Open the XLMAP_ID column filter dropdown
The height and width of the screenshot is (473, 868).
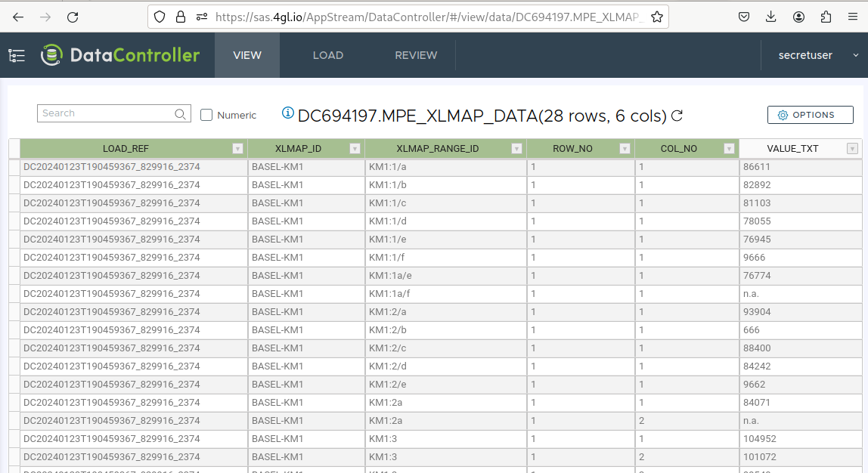click(355, 148)
